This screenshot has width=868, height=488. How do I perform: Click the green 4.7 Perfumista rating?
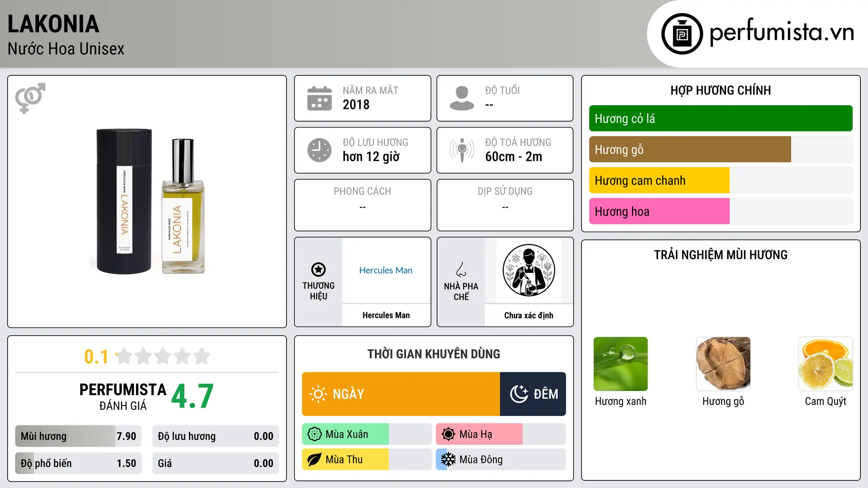pyautogui.click(x=192, y=396)
